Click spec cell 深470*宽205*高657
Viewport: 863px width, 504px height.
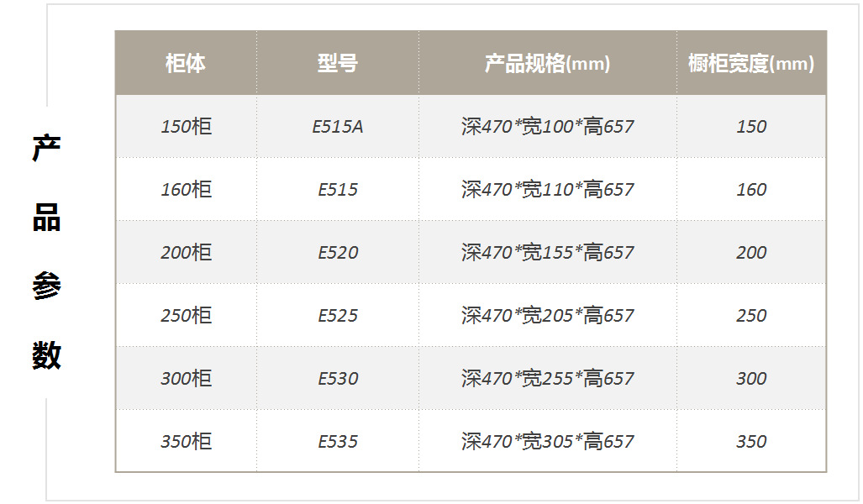[x=547, y=316]
